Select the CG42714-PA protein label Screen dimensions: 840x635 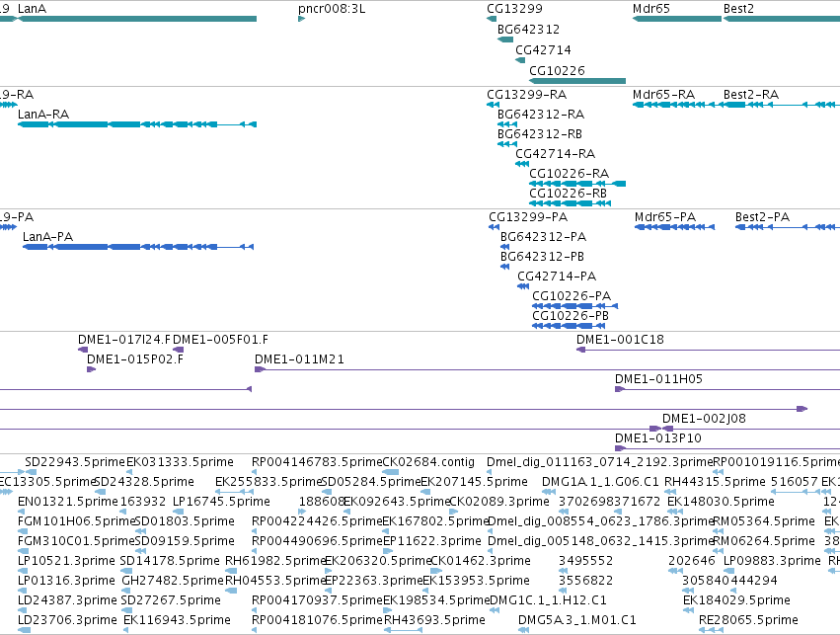click(x=557, y=277)
